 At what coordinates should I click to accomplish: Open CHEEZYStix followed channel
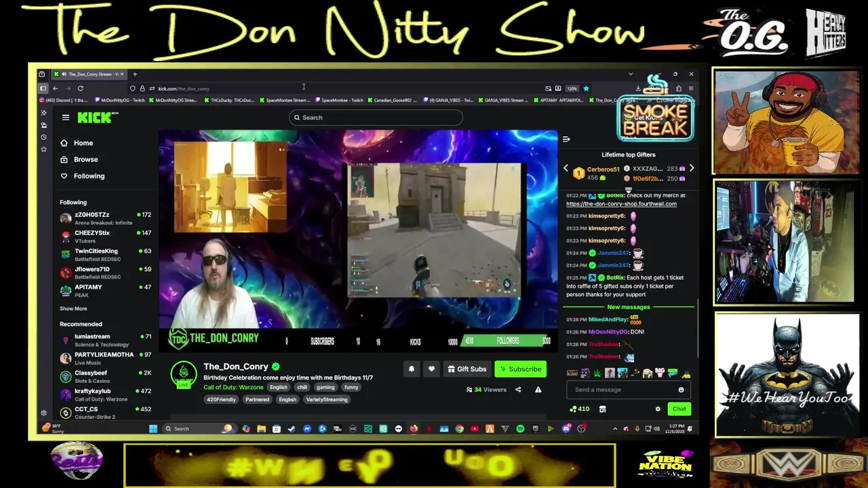[x=105, y=237]
